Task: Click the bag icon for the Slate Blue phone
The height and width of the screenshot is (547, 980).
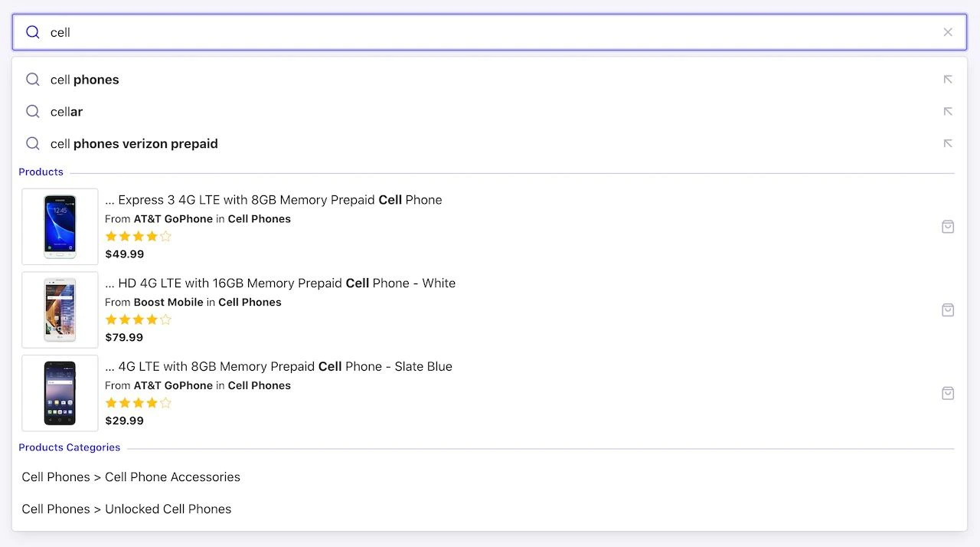Action: tap(948, 393)
